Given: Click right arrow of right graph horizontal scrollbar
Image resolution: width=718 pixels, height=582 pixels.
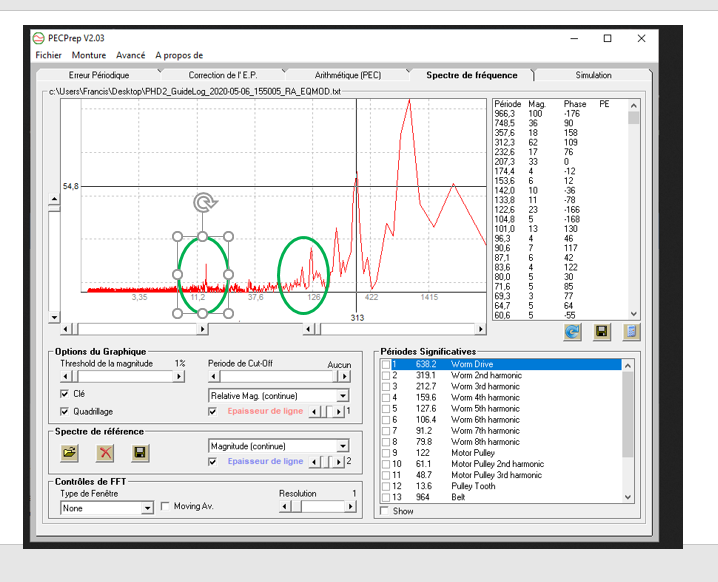Looking at the screenshot, I should click(x=480, y=329).
